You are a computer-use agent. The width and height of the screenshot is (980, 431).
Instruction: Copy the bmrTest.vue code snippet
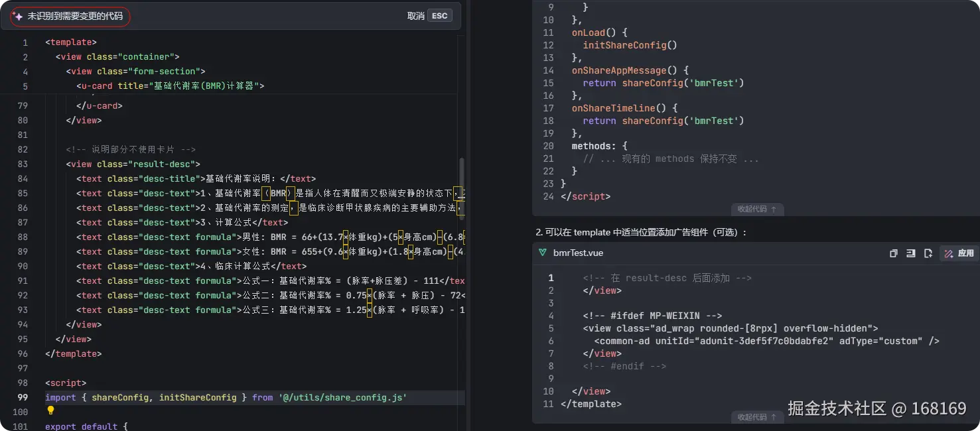coord(894,253)
